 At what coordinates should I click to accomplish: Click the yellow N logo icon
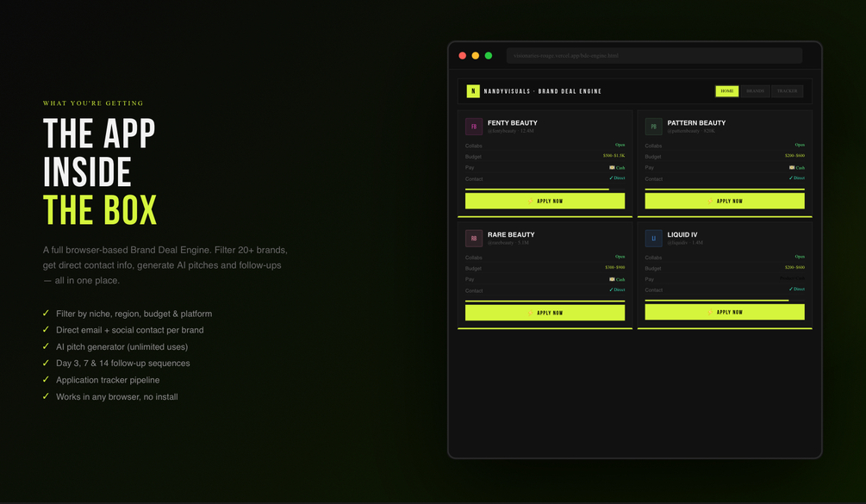pyautogui.click(x=473, y=91)
